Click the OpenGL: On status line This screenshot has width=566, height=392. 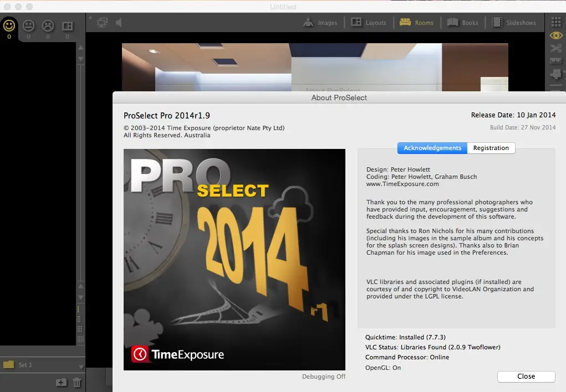point(383,368)
